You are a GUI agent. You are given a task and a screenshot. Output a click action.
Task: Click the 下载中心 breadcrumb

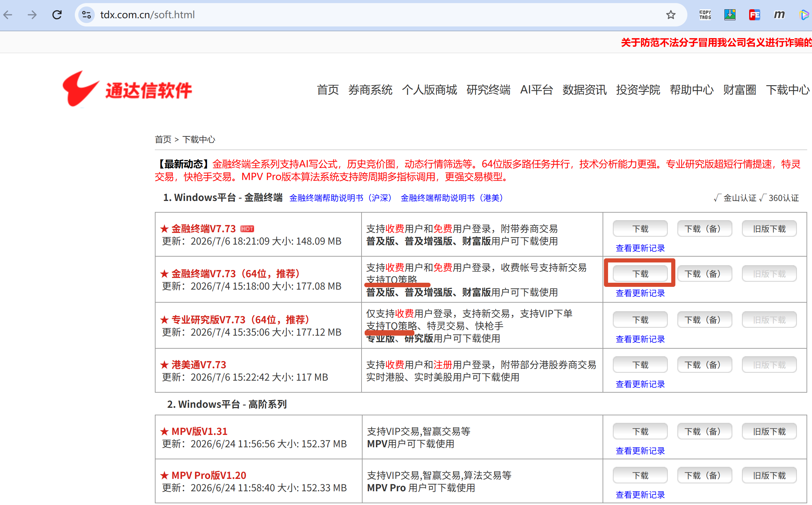click(199, 139)
